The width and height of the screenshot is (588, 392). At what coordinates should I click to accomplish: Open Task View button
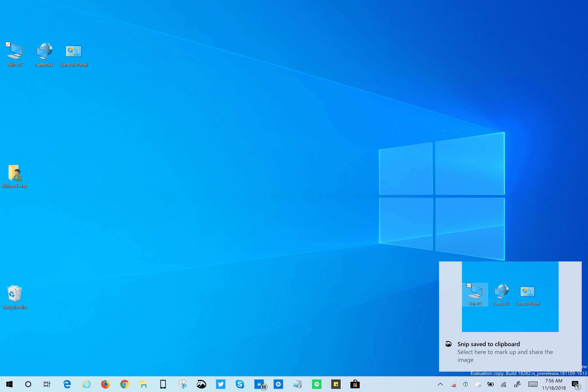click(x=47, y=384)
